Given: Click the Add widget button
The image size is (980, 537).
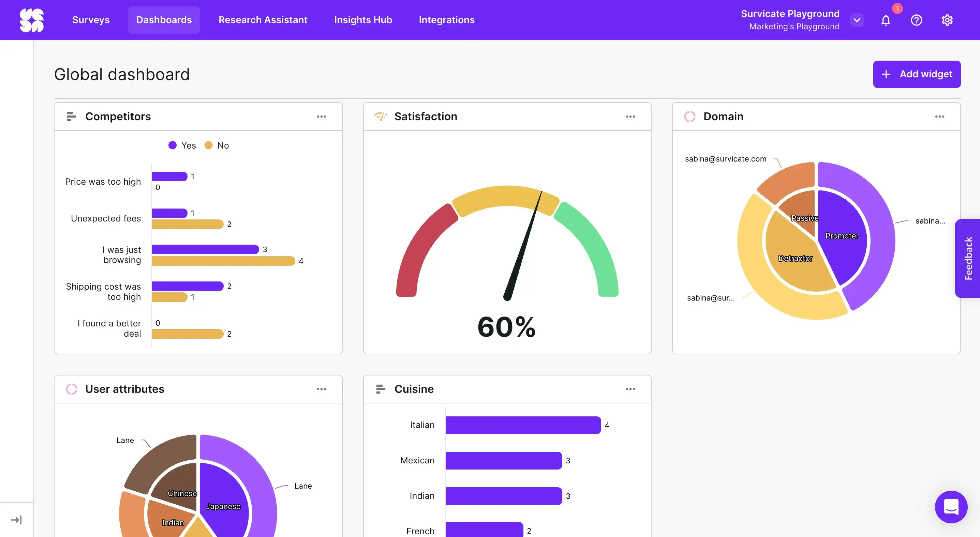Looking at the screenshot, I should coord(917,74).
